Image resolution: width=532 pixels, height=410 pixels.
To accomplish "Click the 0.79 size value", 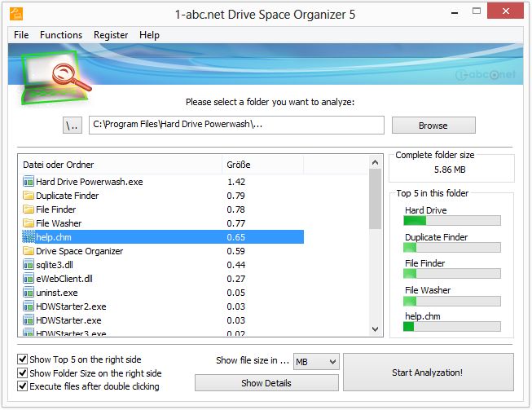I will (x=235, y=196).
